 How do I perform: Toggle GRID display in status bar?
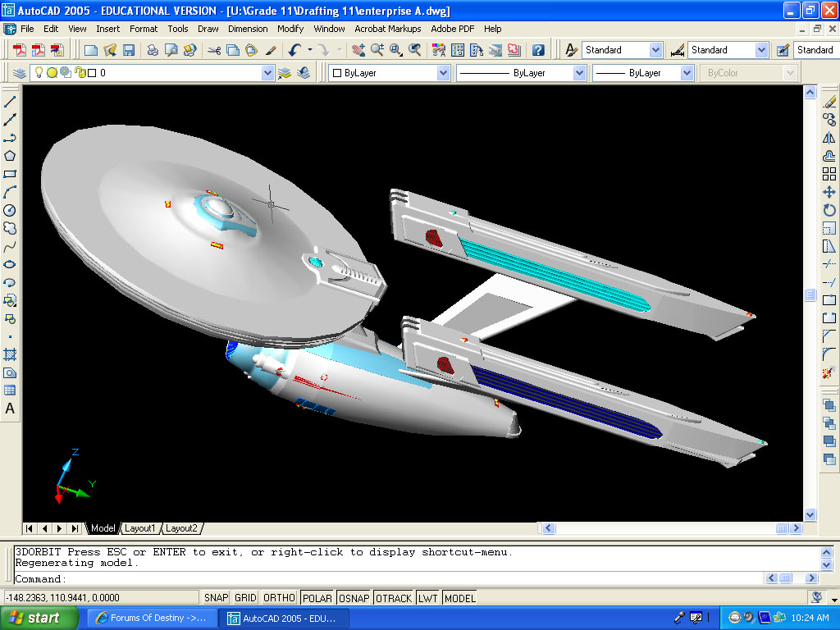pyautogui.click(x=245, y=598)
